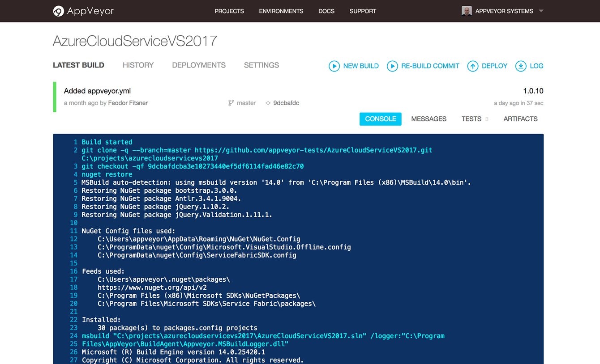Click the 'a day ago in 37 sec' text
Screen dimensions: 600x364
tap(519, 103)
